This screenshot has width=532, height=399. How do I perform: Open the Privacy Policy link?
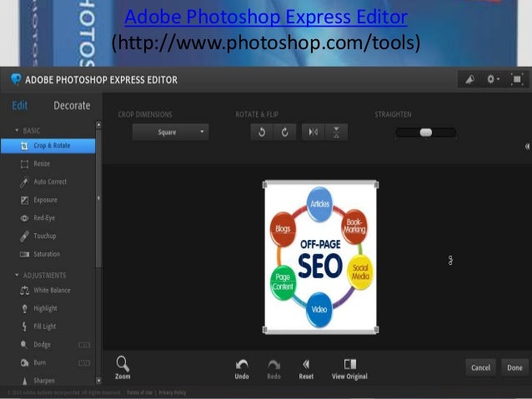(x=173, y=393)
